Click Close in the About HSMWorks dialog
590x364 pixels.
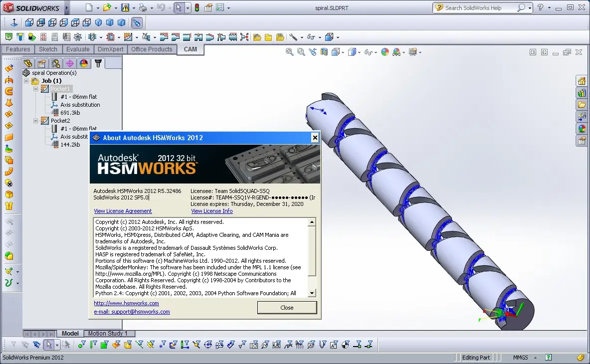point(287,308)
